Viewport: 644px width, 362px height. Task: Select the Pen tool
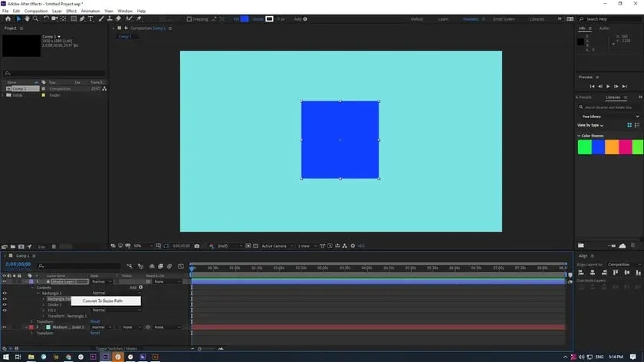(80, 18)
